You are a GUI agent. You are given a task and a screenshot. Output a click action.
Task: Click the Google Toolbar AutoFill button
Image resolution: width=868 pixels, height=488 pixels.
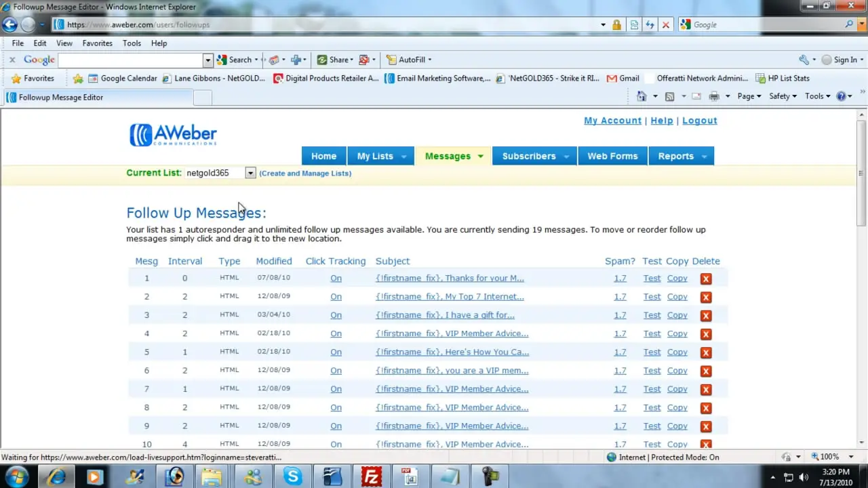point(408,60)
